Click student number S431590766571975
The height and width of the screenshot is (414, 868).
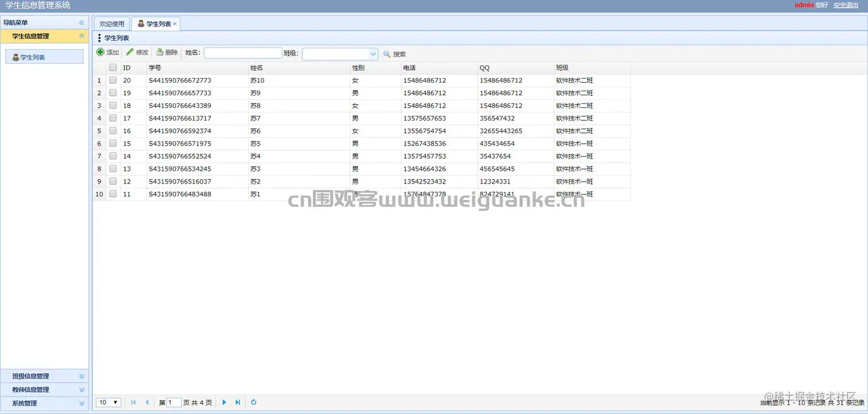(x=180, y=143)
